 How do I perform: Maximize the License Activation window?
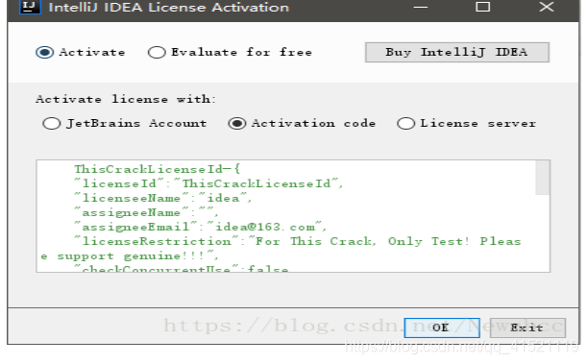(x=482, y=7)
